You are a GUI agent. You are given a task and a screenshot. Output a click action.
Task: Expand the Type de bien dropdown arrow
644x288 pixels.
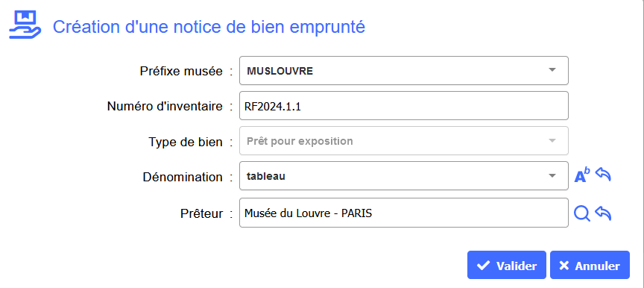pos(552,141)
